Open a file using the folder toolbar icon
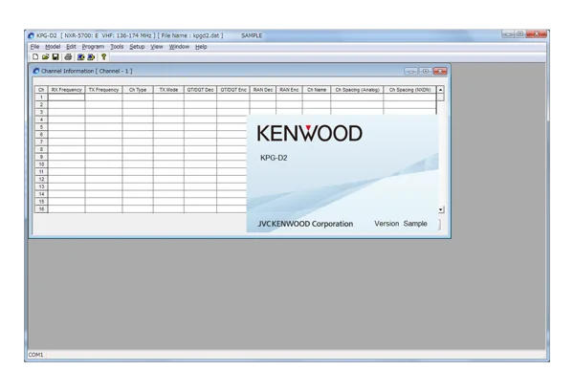This screenshot has width=574, height=392. [45, 56]
